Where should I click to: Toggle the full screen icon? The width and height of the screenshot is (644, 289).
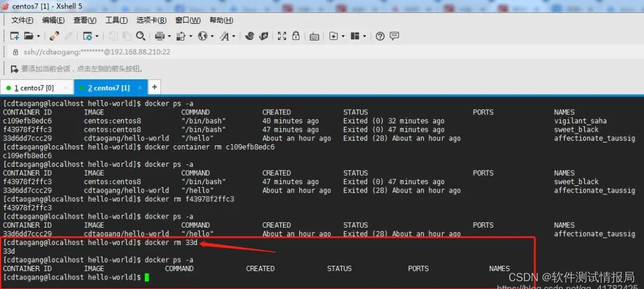(x=281, y=36)
